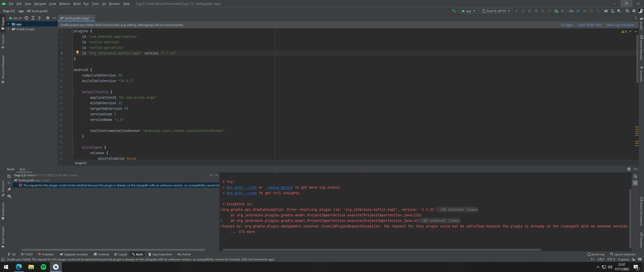Expand the Gradle Scripts tree item
Screen dimensions: 644x272
tap(9, 29)
